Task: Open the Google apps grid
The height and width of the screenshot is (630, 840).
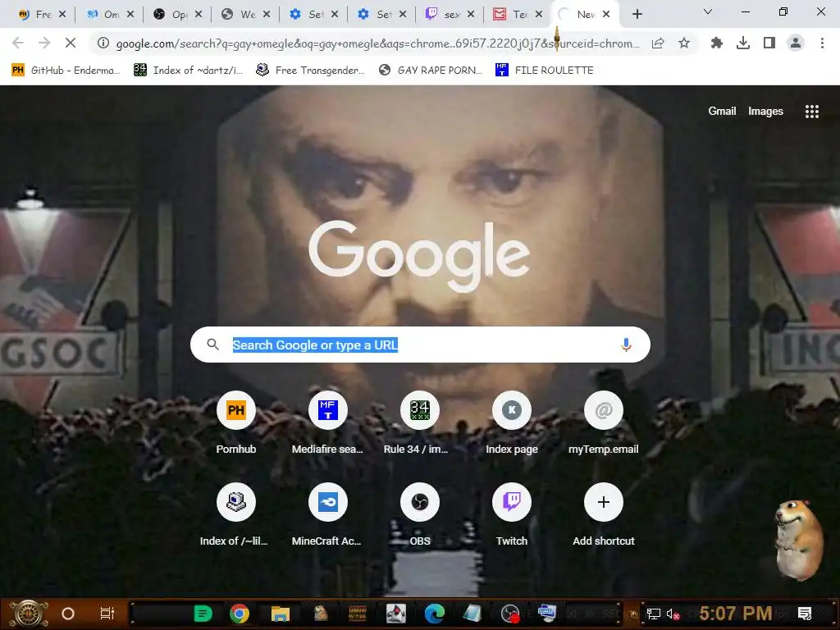Action: pos(811,111)
